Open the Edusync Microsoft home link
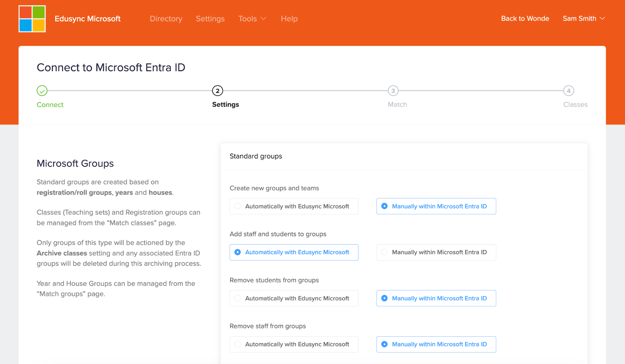Screen dimensions: 625x364 pos(87,19)
